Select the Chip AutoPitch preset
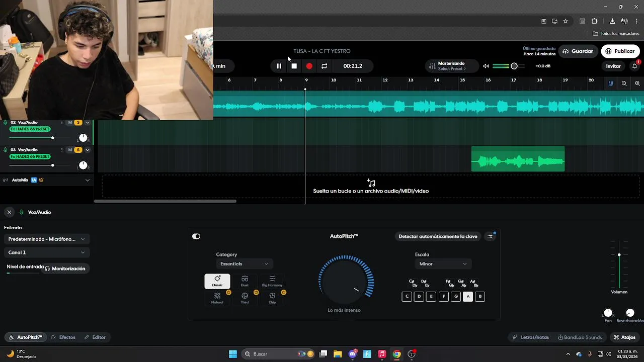The width and height of the screenshot is (644, 362). point(272,298)
